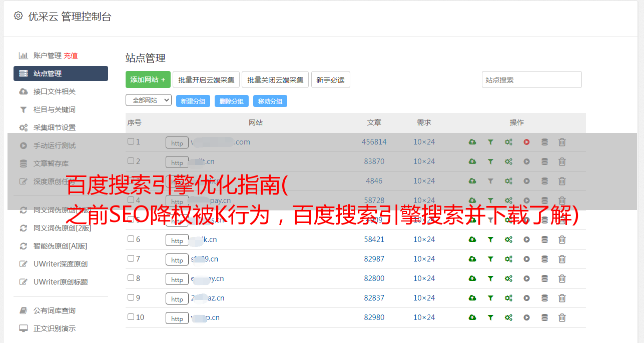The height and width of the screenshot is (343, 644).
Task: Click the 移动分组 button
Action: [270, 101]
